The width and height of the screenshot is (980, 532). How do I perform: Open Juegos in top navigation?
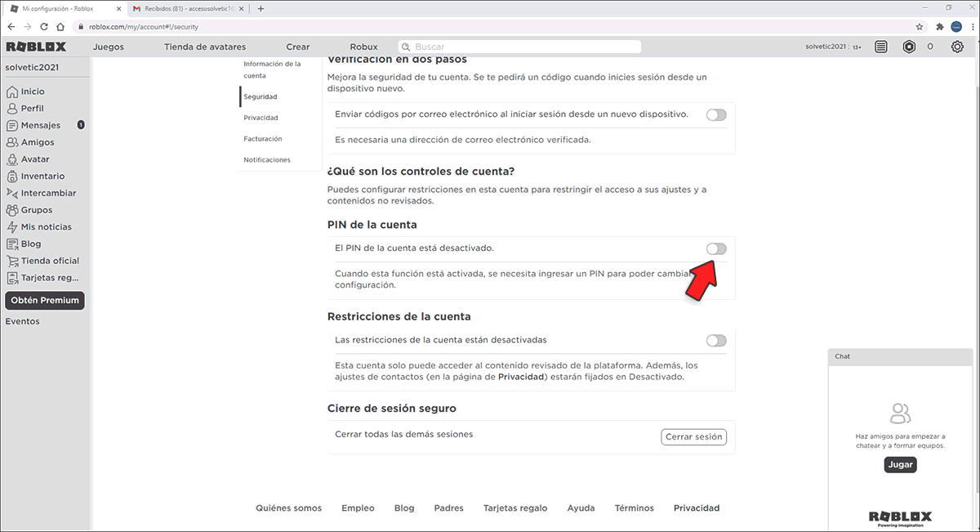109,47
